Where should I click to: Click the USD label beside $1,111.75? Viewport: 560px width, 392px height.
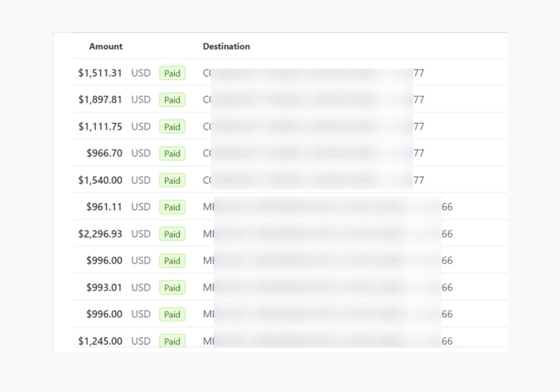tap(141, 127)
